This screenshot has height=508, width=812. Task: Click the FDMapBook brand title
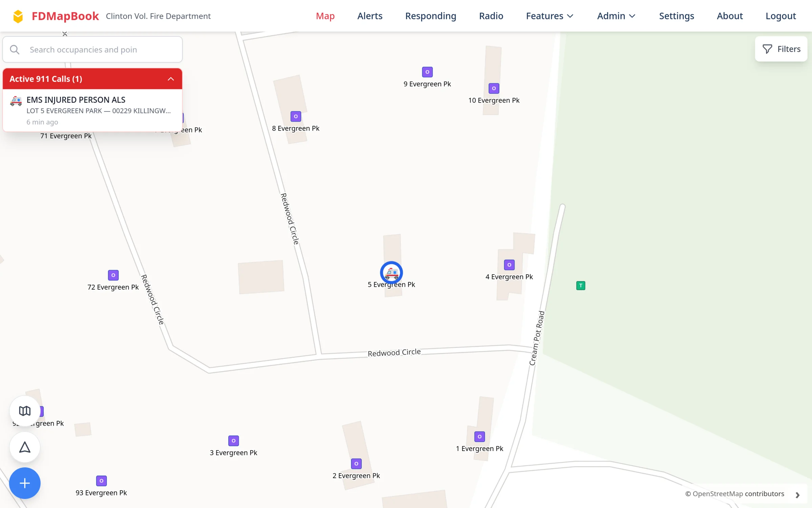[65, 16]
